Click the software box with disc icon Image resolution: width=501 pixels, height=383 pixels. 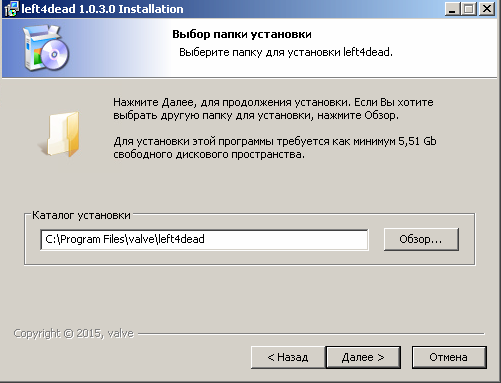tap(46, 48)
